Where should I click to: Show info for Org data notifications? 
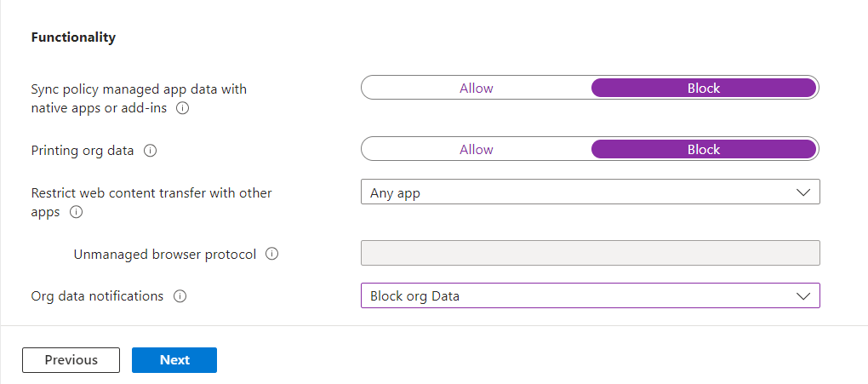[x=180, y=296]
